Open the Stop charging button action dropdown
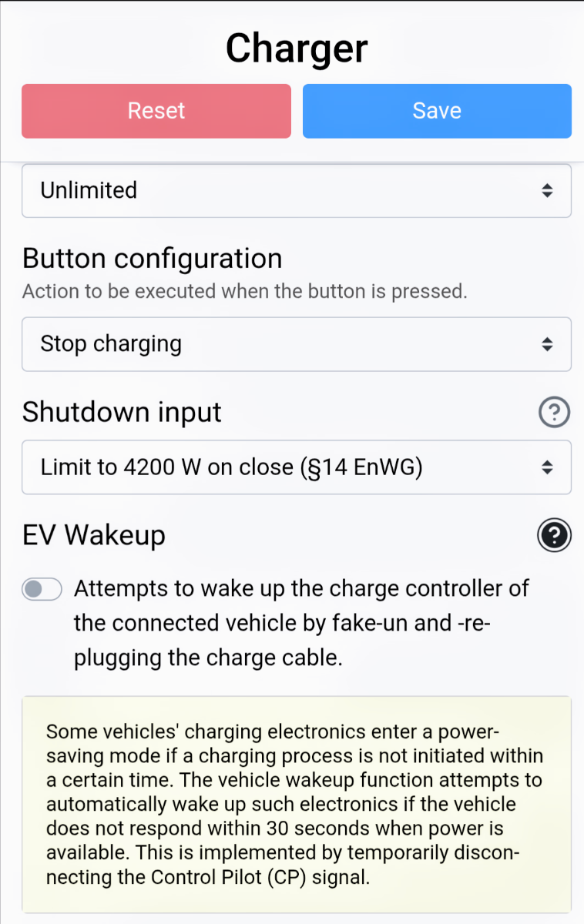This screenshot has height=924, width=584. pos(297,344)
